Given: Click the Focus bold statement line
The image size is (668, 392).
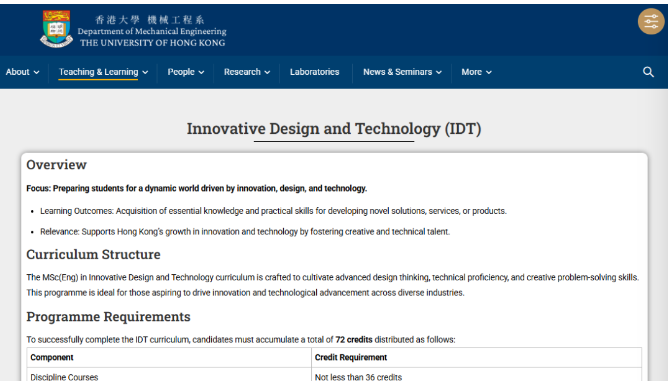Looking at the screenshot, I should pos(197,188).
